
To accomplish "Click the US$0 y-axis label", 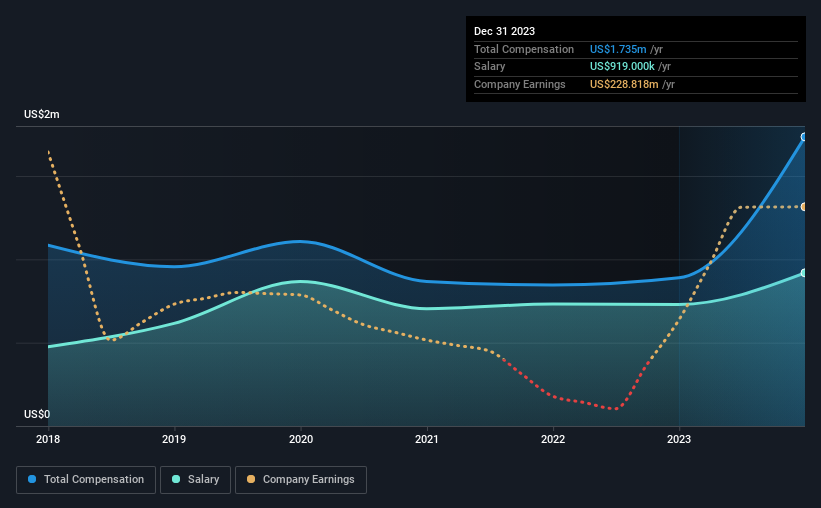I will 37,414.
